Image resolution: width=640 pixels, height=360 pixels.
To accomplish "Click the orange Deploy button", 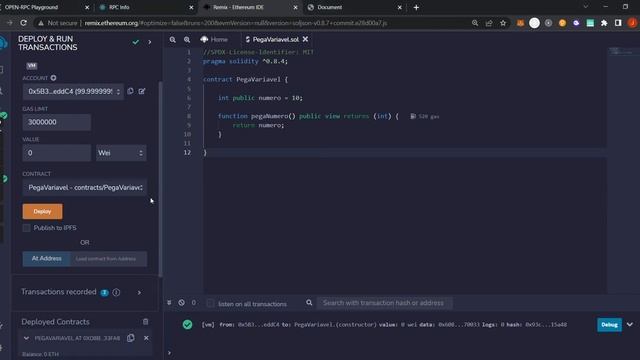I will (42, 211).
